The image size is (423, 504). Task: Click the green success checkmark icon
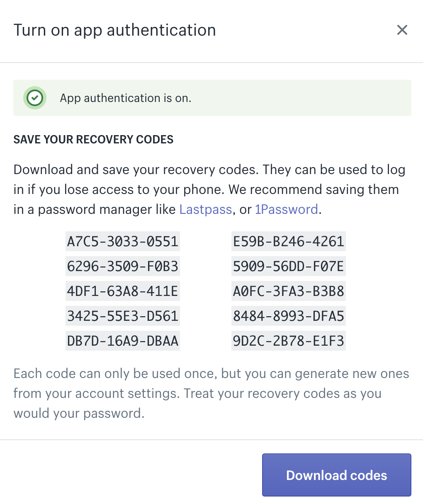point(35,98)
